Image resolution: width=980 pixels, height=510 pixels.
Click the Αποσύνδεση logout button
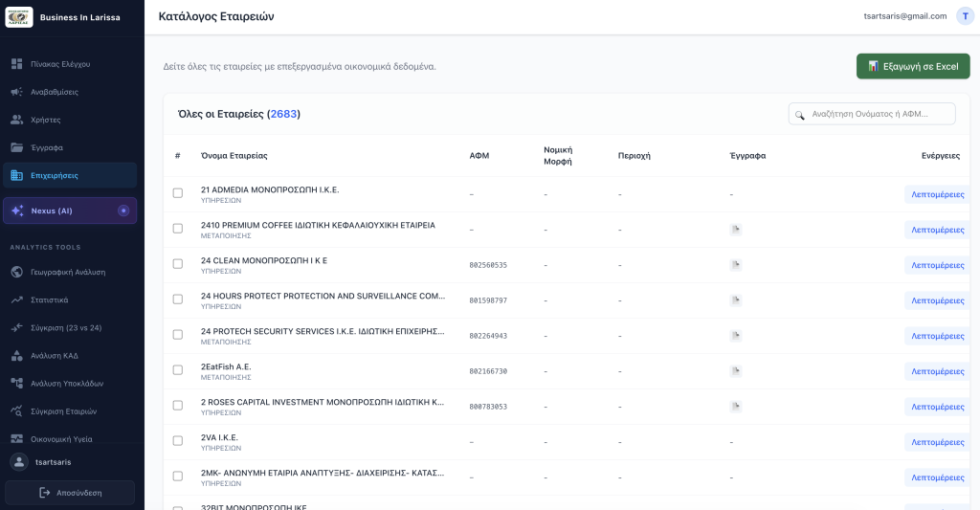[x=70, y=493]
